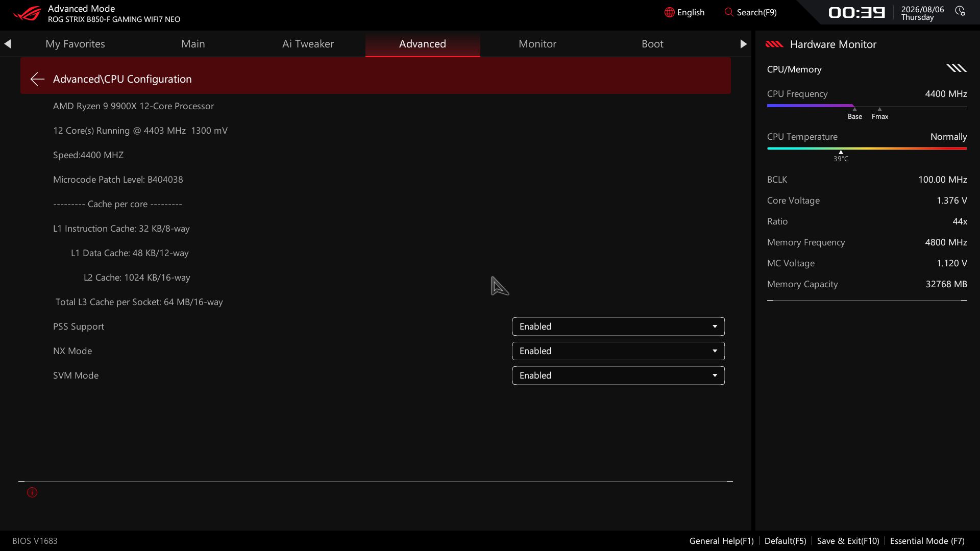Screen dimensions: 980x551
Task: Click L1 Instruction Cache: 32 KB/8-way text
Action: [121, 229]
